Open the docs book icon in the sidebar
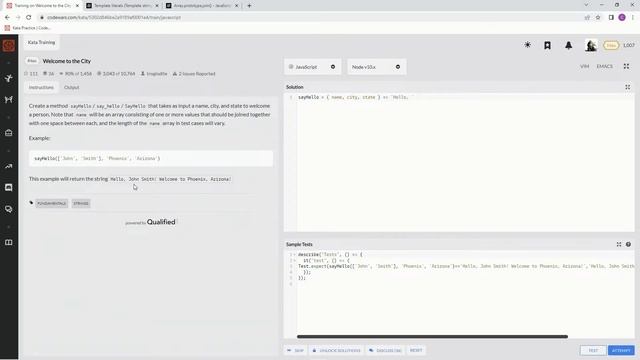Viewport: 640px width, 360px height. [x=9, y=242]
